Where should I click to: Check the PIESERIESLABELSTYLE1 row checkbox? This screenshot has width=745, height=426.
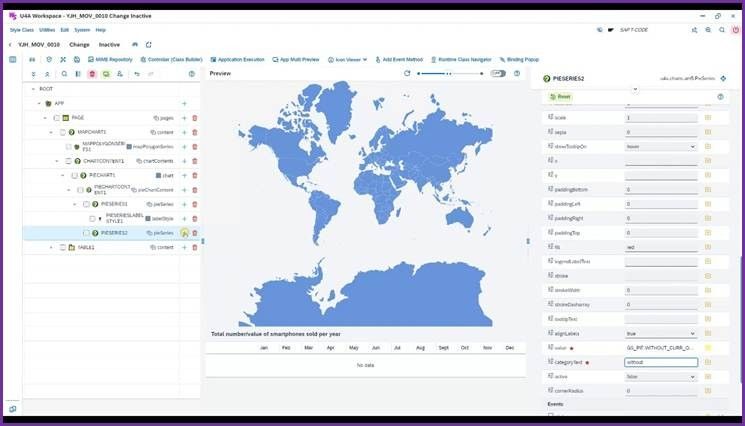[x=92, y=218]
